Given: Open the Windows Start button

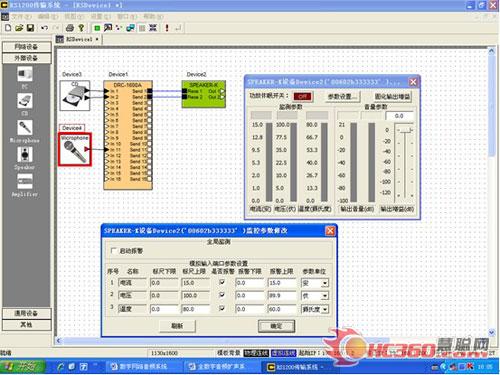Looking at the screenshot, I should [x=23, y=367].
